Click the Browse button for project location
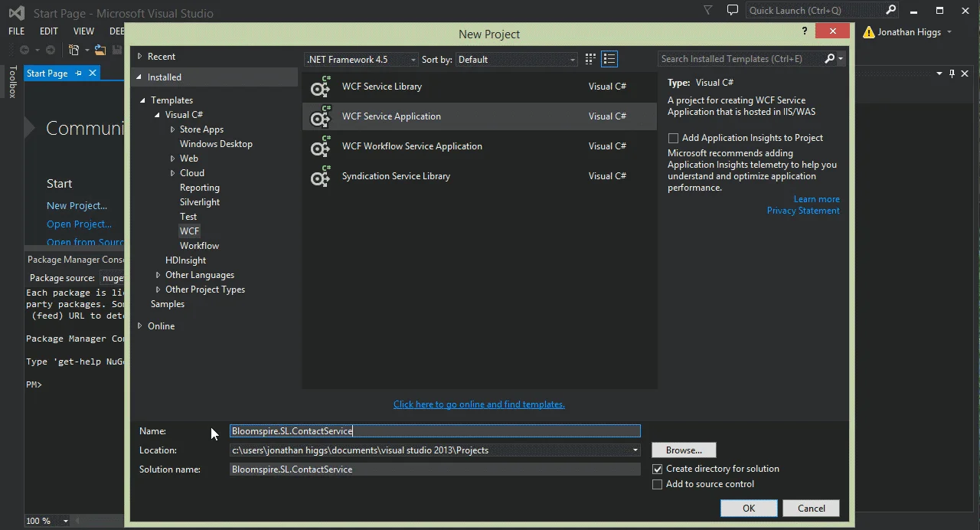The height and width of the screenshot is (530, 980). point(683,450)
